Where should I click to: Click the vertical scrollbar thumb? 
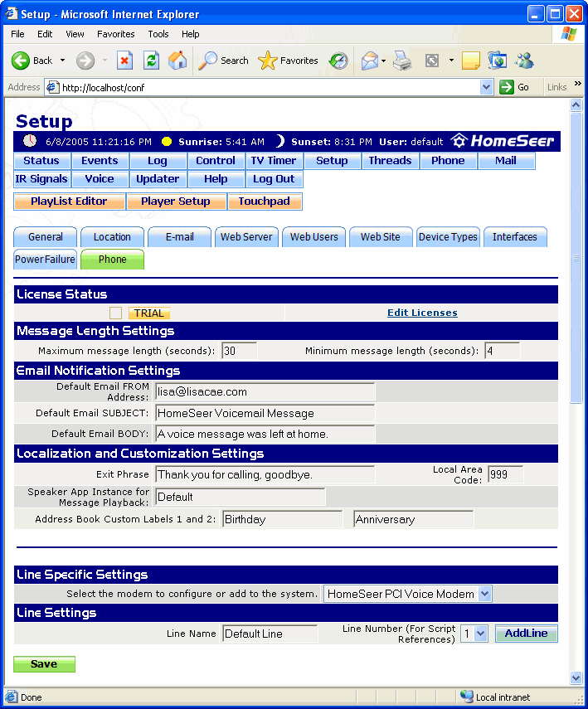(576, 258)
